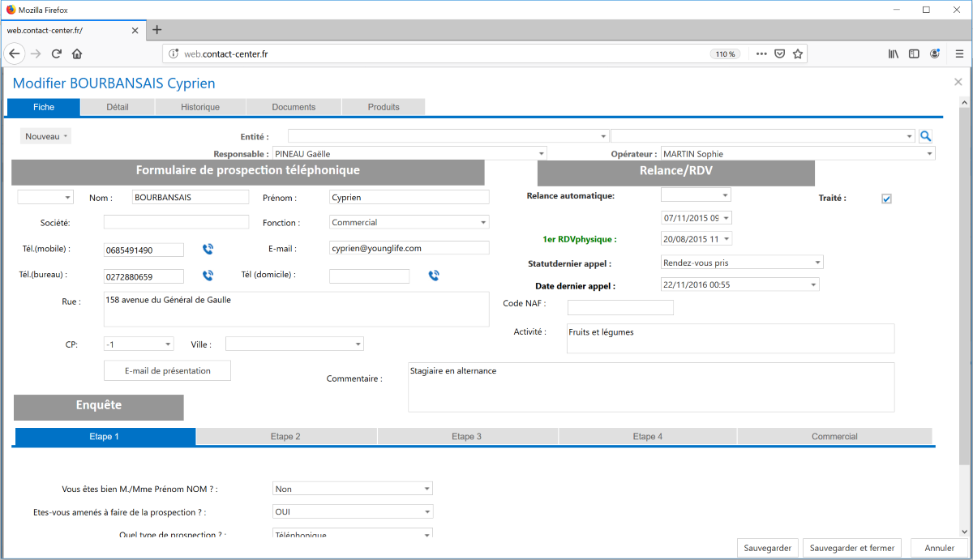This screenshot has width=973, height=560.
Task: Cancel with the Annuler button
Action: coord(940,548)
